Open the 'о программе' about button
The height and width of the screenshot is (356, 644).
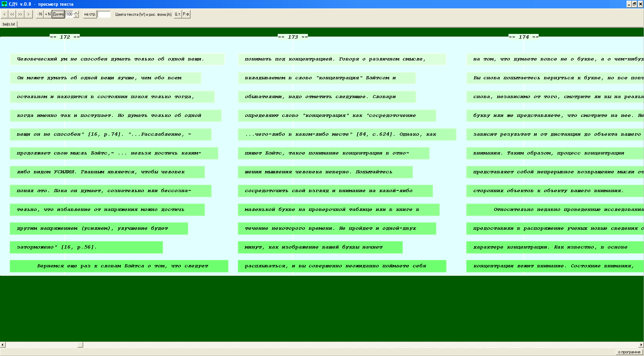(x=629, y=352)
